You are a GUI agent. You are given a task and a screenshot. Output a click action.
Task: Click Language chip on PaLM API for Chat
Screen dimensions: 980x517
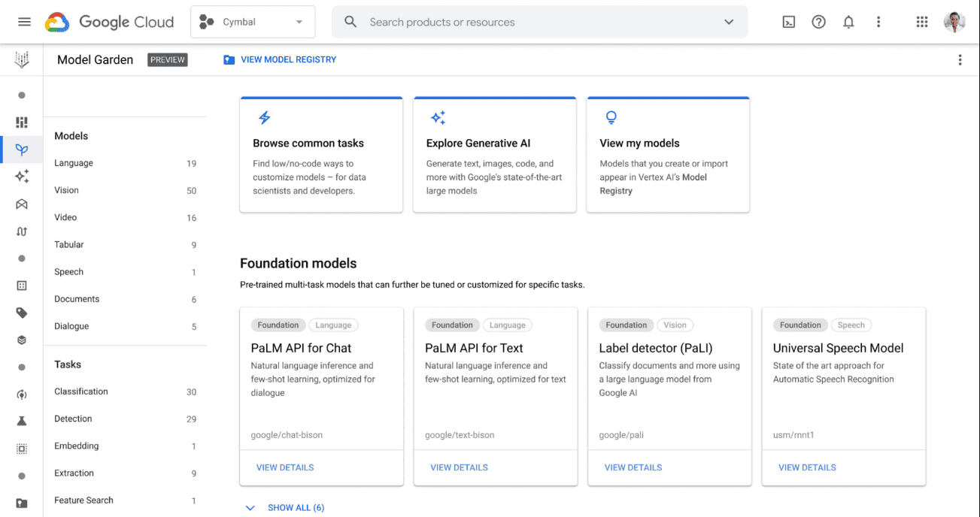(333, 325)
